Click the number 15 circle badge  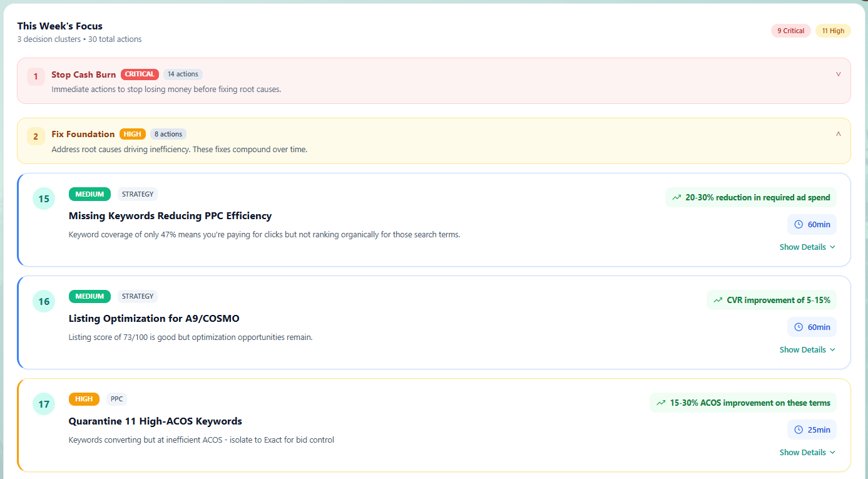click(x=44, y=199)
